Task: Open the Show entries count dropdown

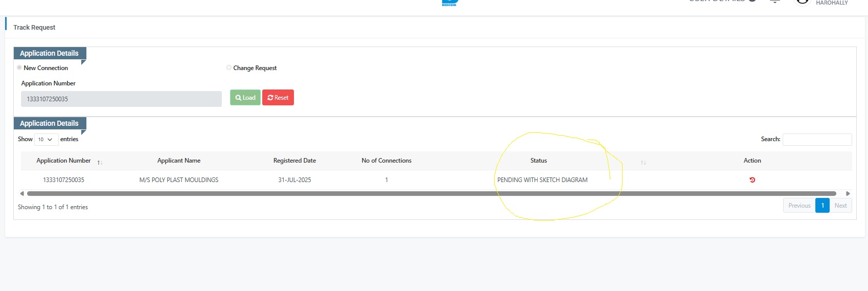Action: pyautogui.click(x=46, y=139)
